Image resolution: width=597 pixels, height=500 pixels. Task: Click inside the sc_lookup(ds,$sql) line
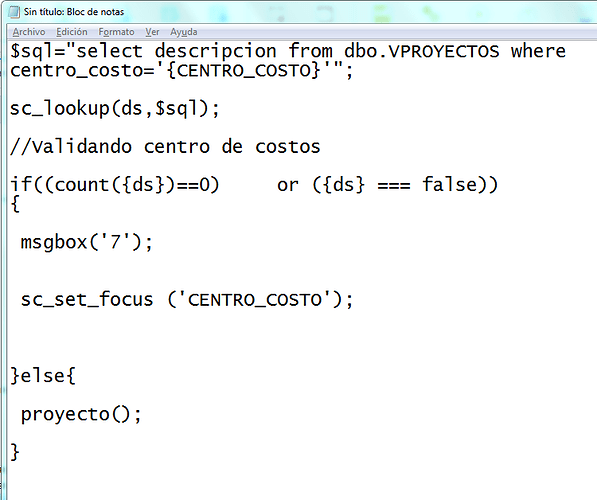click(x=115, y=109)
